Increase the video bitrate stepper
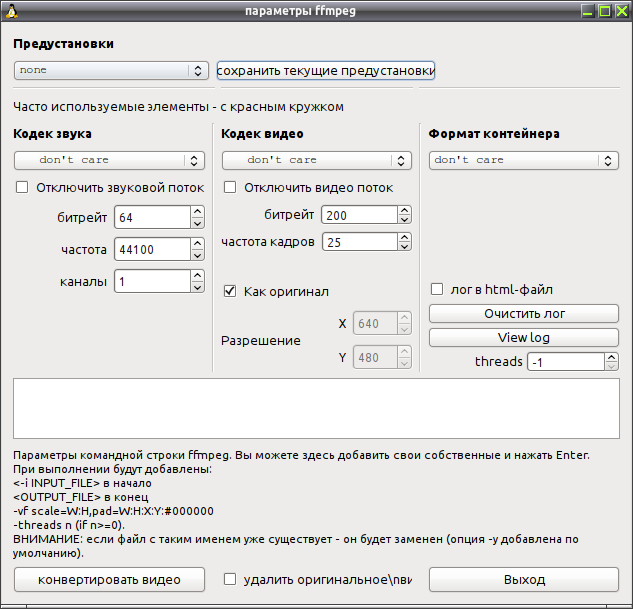The height and width of the screenshot is (609, 633). (x=405, y=210)
